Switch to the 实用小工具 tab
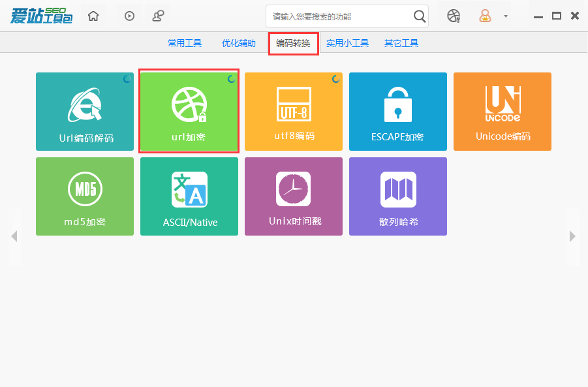This screenshot has height=387, width=588. pos(347,43)
